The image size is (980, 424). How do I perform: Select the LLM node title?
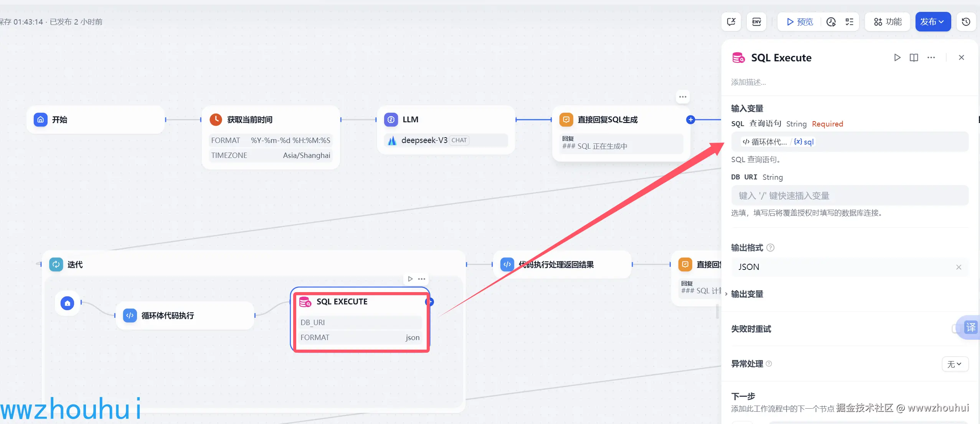[410, 120]
